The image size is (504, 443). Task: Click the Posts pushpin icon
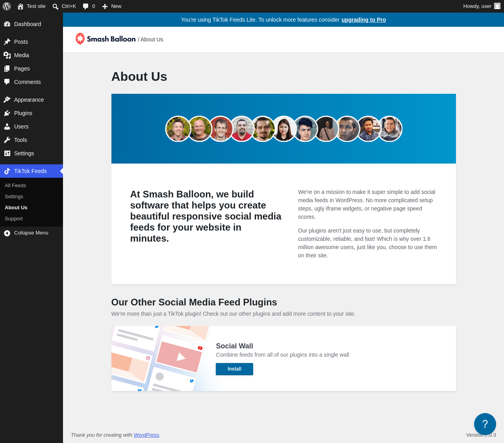point(7,42)
